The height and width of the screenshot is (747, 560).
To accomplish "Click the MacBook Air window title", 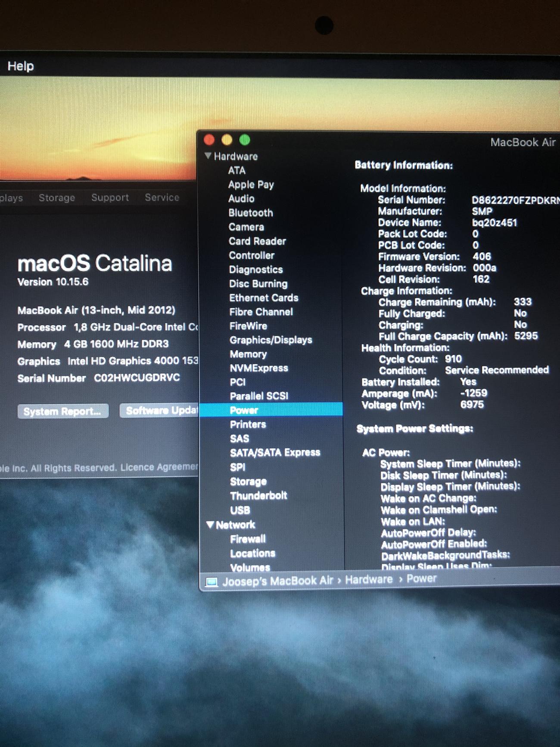I will pyautogui.click(x=523, y=142).
